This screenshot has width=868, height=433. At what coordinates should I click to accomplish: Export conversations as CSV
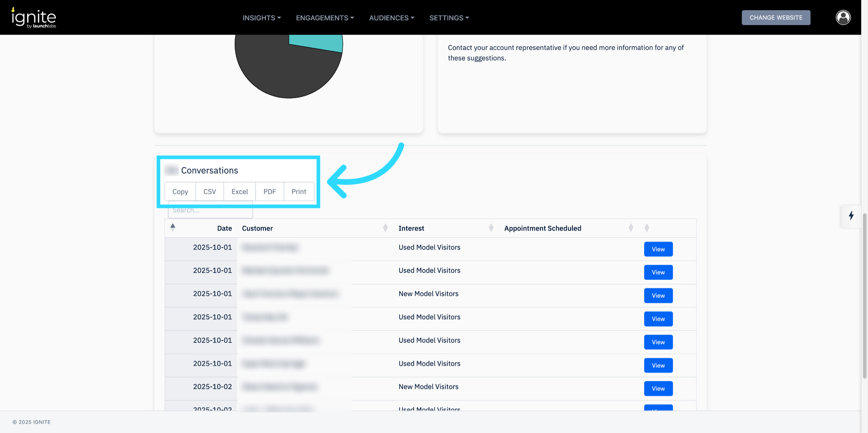click(210, 191)
